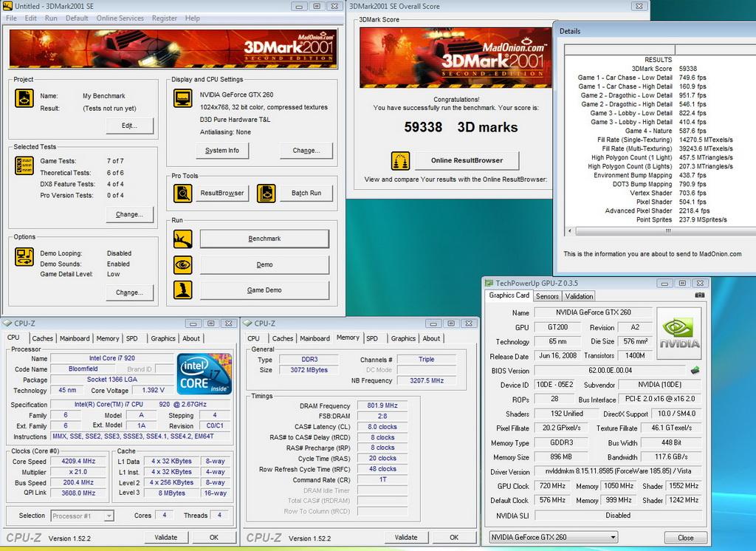
Task: Click Validate in the left CPU-Z window
Action: coord(166,537)
